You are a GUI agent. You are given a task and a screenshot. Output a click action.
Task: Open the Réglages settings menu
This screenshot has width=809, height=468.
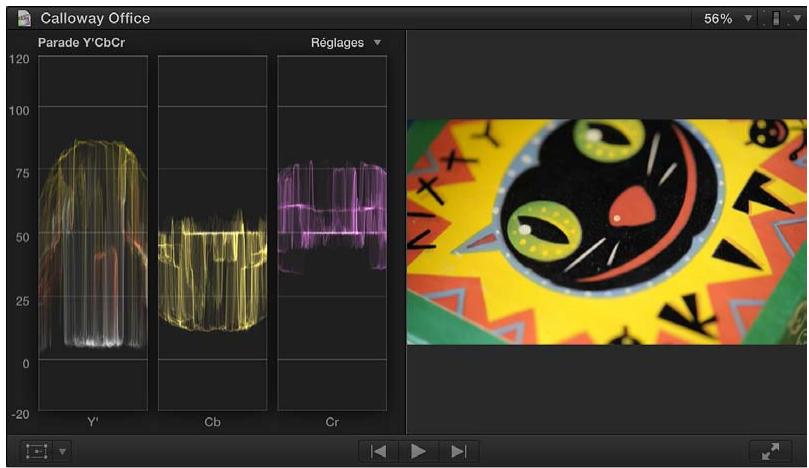346,43
